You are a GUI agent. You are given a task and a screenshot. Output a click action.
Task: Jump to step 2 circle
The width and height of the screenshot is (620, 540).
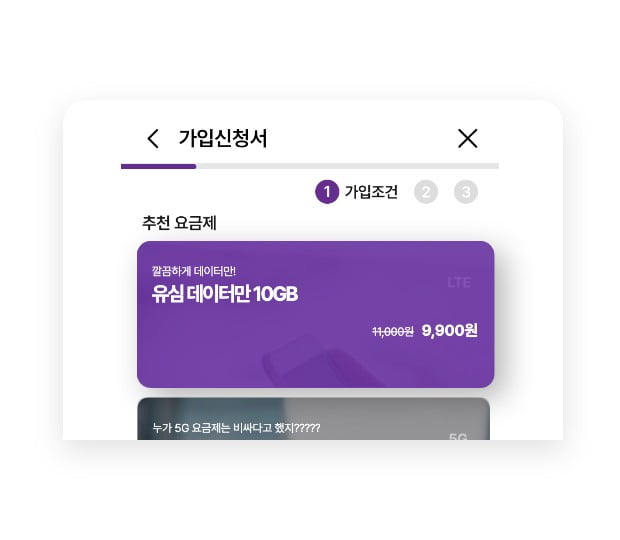click(x=426, y=192)
